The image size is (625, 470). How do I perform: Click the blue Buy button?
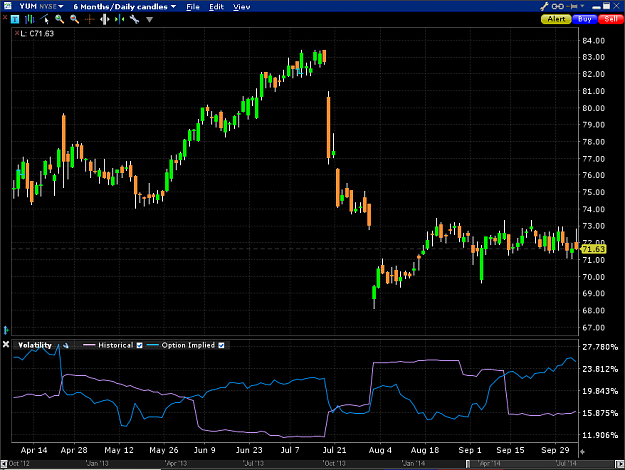coord(584,19)
